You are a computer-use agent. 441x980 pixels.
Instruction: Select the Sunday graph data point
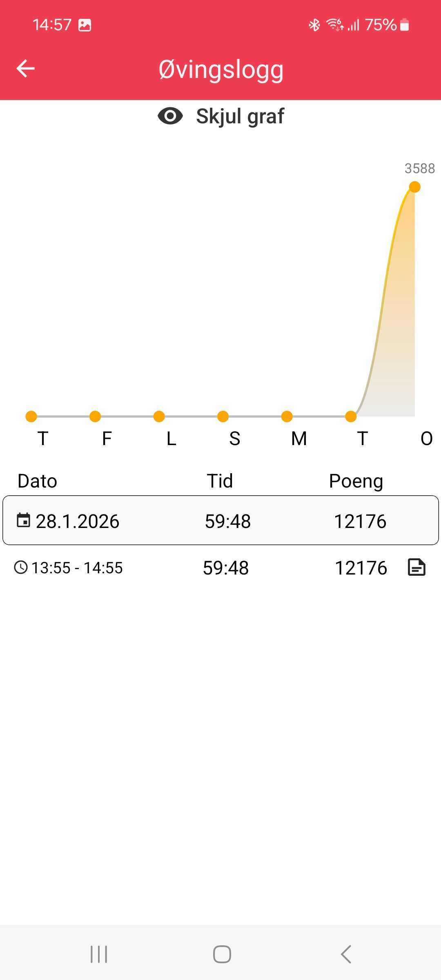pyautogui.click(x=223, y=416)
